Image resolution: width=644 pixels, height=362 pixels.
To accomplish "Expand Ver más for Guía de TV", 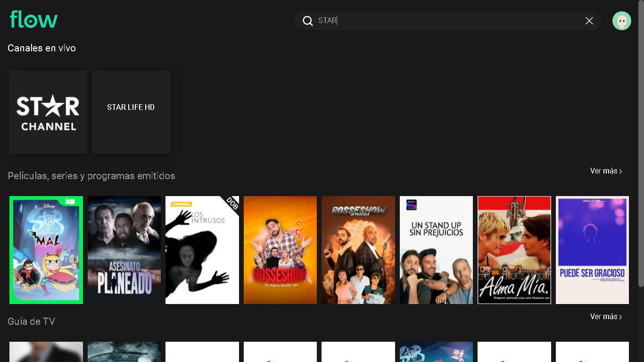I will click(606, 317).
